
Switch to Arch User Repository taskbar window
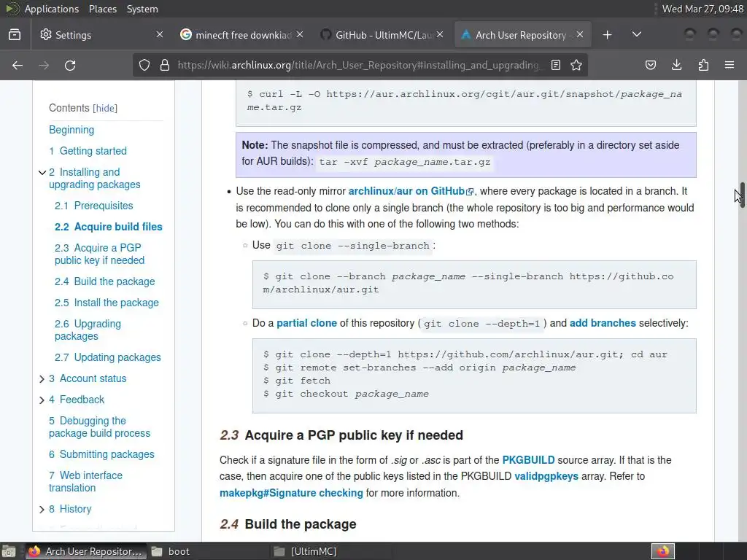click(x=86, y=551)
